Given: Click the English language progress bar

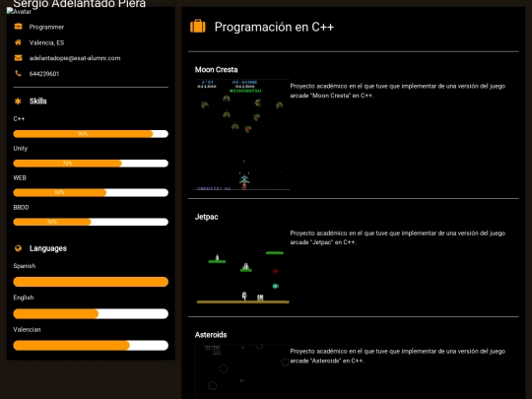Looking at the screenshot, I should pos(91,313).
